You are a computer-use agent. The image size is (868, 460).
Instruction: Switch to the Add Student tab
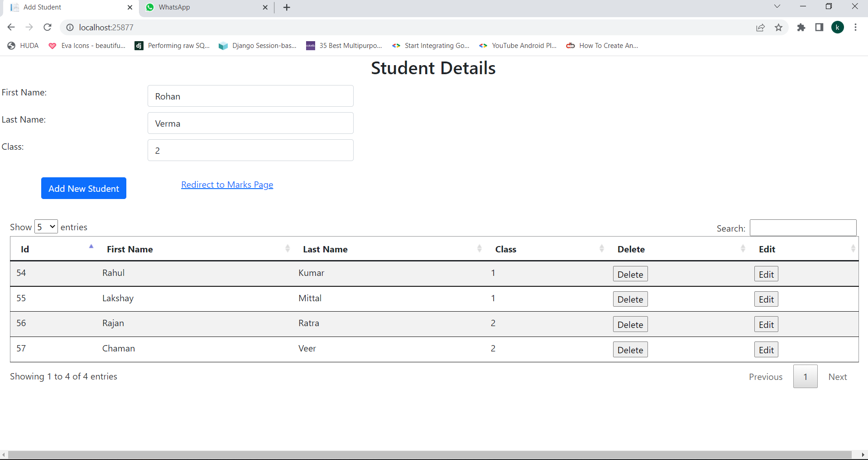point(70,7)
